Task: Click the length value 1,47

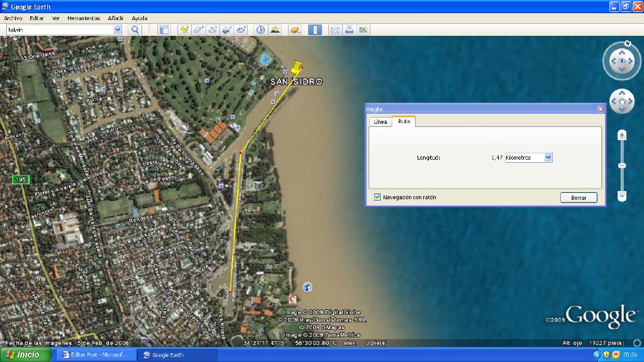Action: pos(497,158)
